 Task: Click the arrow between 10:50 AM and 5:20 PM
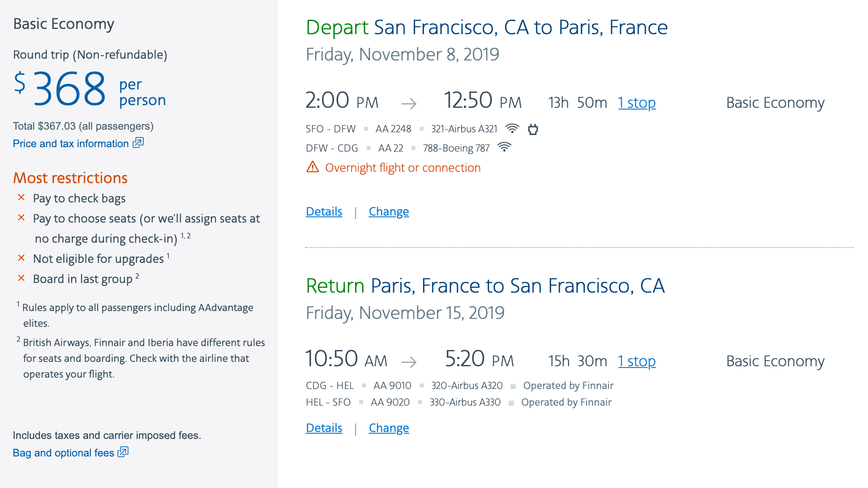tap(409, 362)
